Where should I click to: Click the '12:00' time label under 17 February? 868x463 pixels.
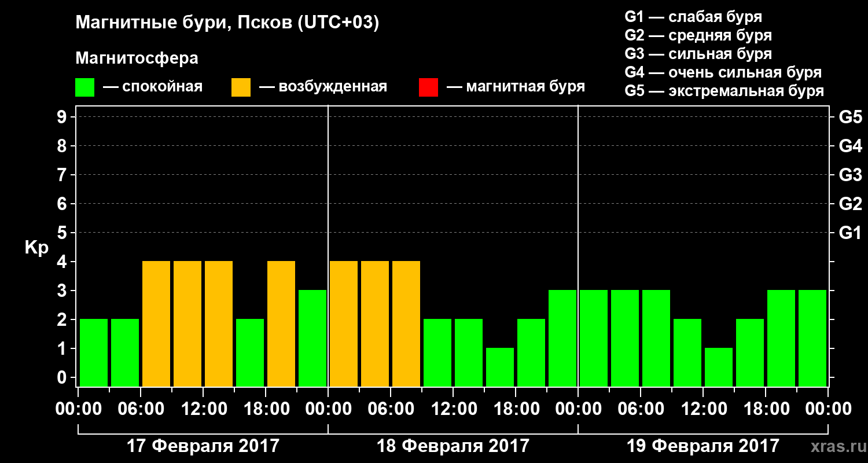[x=203, y=409]
